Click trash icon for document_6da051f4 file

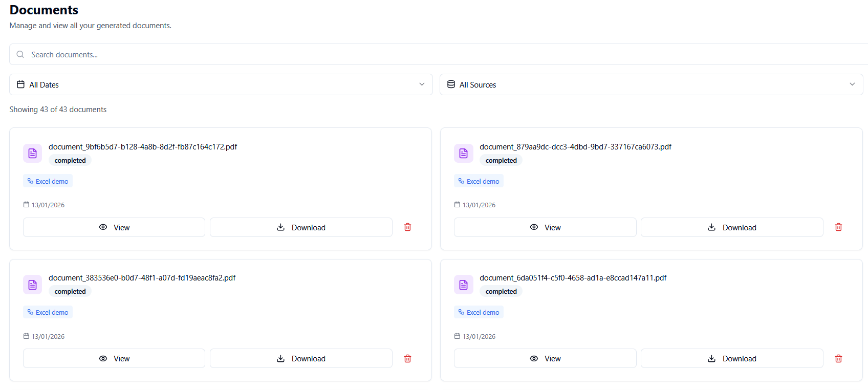(838, 359)
